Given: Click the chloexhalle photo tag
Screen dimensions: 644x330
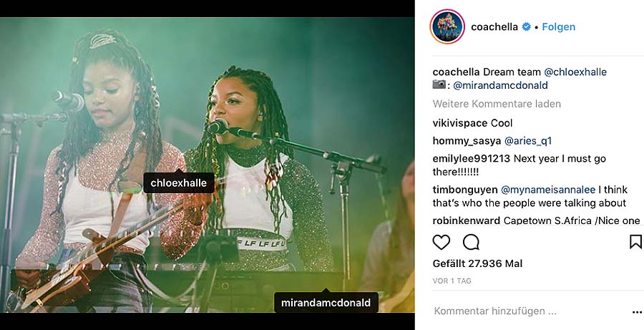Looking at the screenshot, I should (179, 183).
